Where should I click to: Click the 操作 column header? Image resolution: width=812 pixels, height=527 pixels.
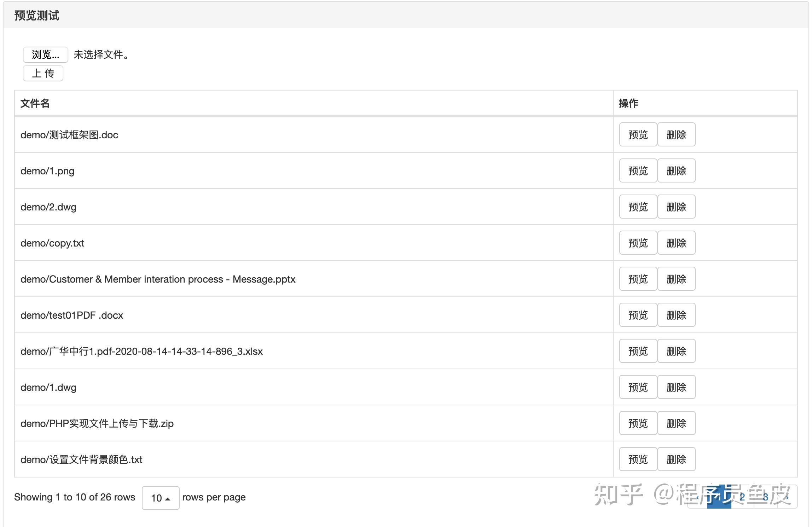[x=628, y=103]
